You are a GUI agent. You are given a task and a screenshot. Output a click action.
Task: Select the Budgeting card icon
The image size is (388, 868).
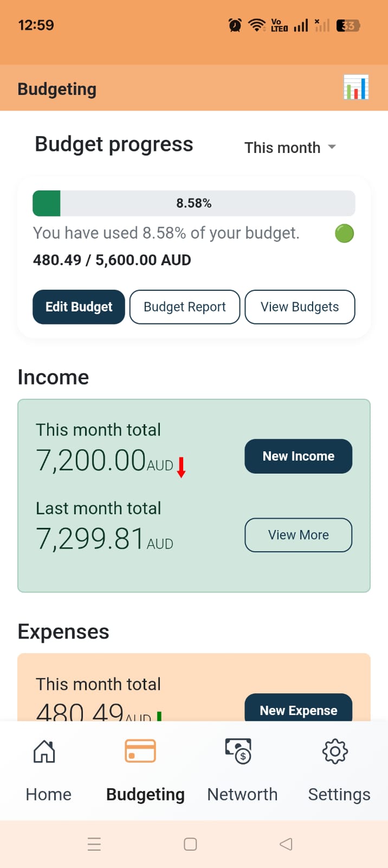pyautogui.click(x=140, y=750)
